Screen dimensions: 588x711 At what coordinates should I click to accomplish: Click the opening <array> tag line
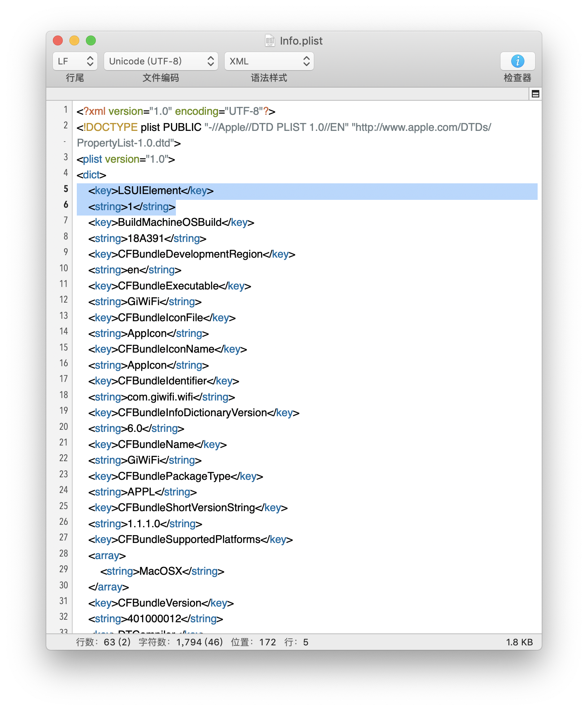point(107,556)
